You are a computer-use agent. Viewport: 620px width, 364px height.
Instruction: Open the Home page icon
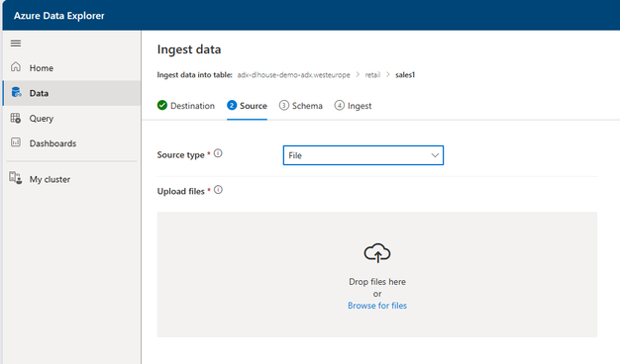pos(16,66)
